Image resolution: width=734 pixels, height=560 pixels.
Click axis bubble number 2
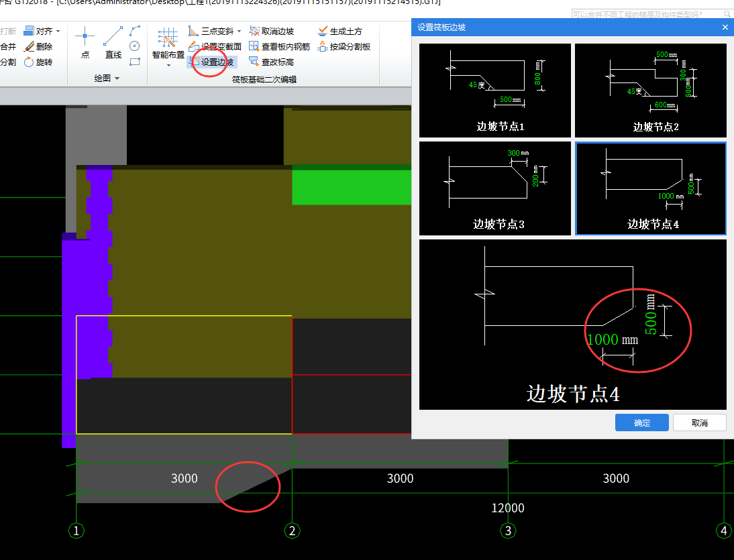coord(292,530)
